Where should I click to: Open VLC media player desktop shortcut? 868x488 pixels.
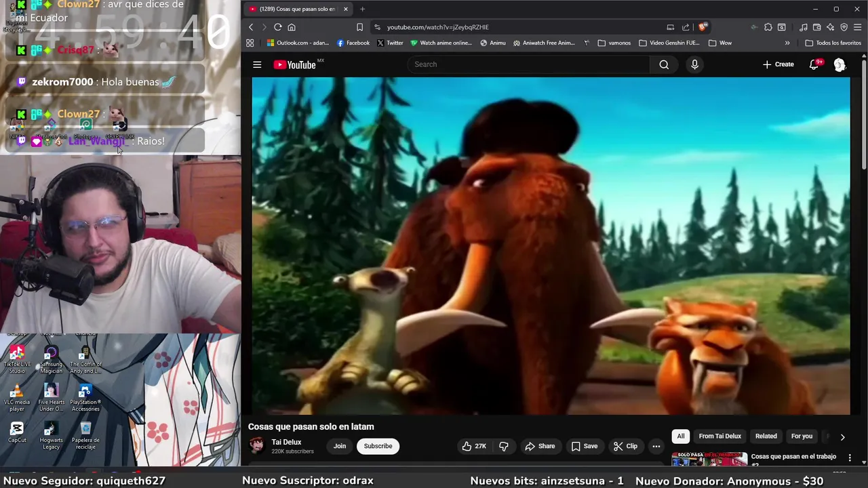click(x=17, y=398)
